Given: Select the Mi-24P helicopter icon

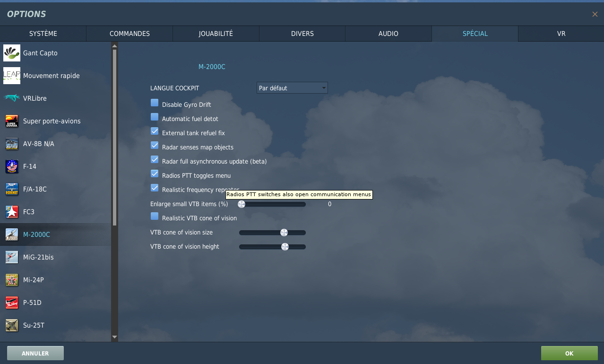Looking at the screenshot, I should click(x=12, y=280).
